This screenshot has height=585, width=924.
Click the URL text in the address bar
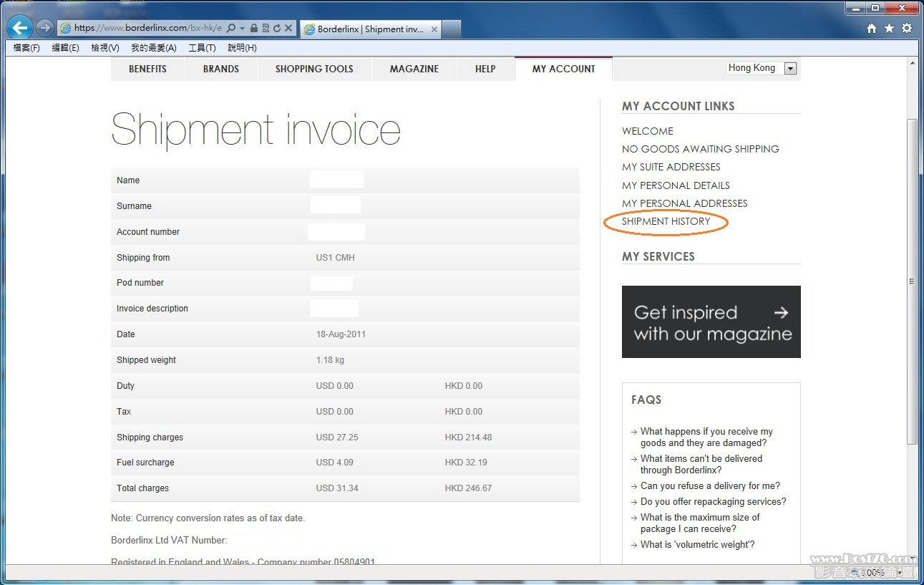(147, 28)
